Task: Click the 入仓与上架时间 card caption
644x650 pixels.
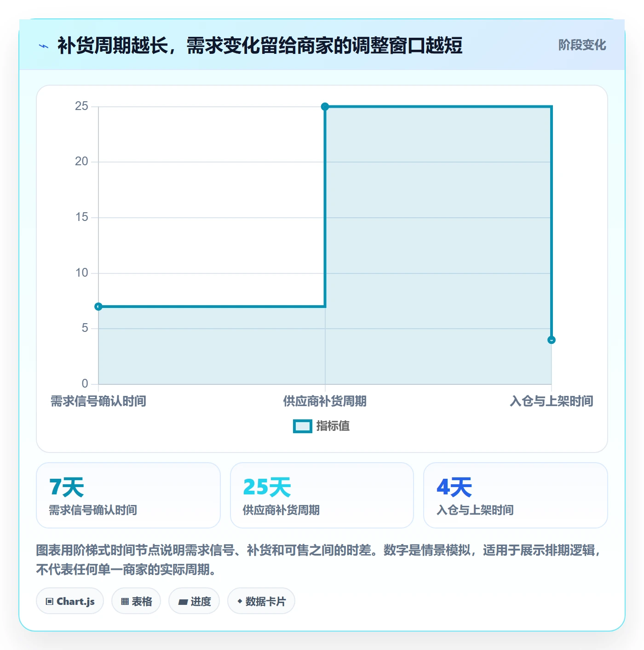Action: (475, 510)
